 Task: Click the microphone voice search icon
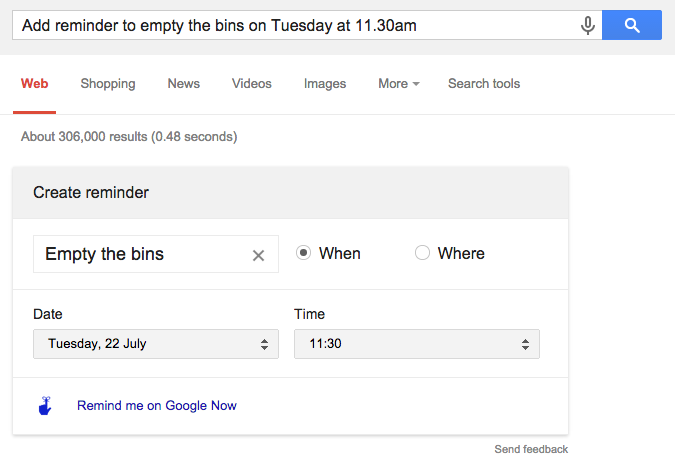click(x=588, y=26)
